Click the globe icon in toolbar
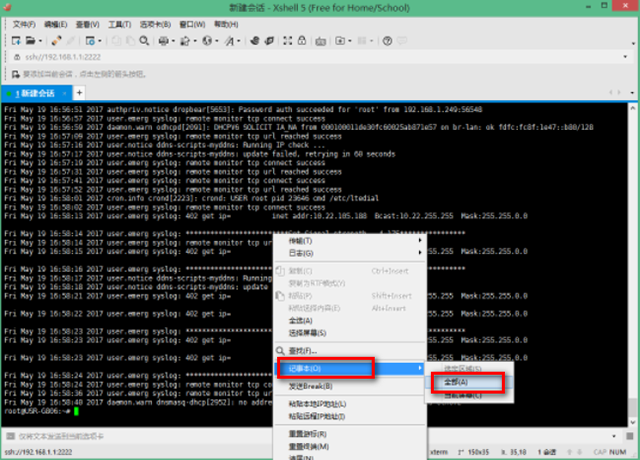 (208, 41)
